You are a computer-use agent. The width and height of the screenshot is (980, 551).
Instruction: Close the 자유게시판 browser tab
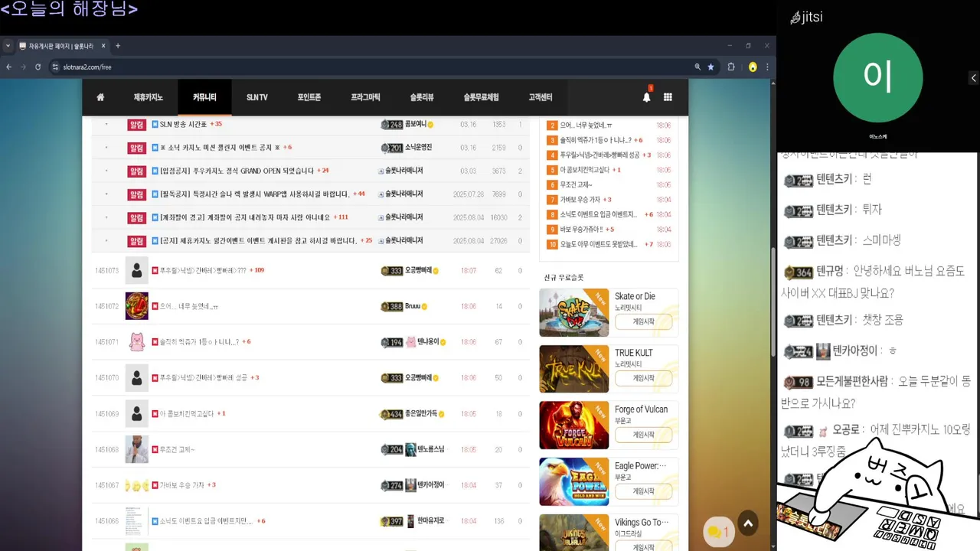[103, 46]
